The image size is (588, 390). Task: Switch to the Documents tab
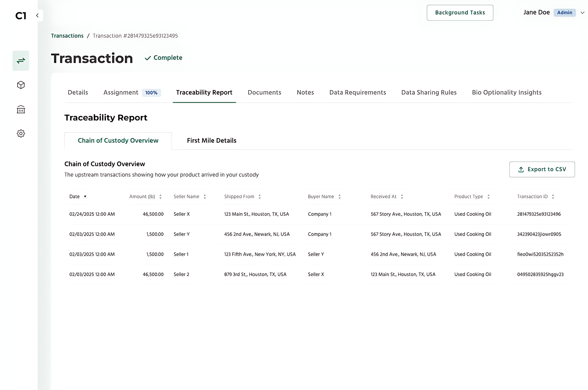click(264, 92)
